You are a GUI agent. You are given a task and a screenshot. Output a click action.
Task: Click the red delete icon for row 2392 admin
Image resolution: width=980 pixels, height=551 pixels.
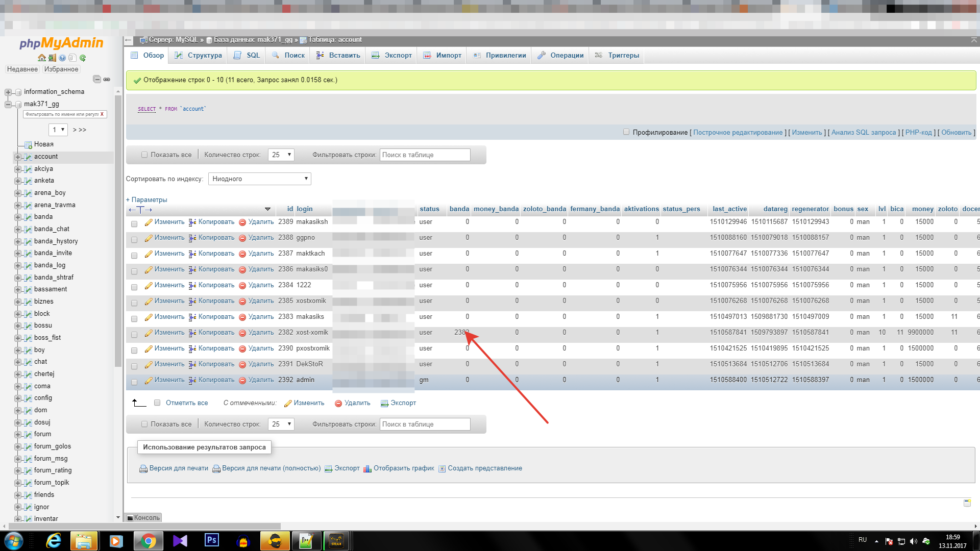242,381
